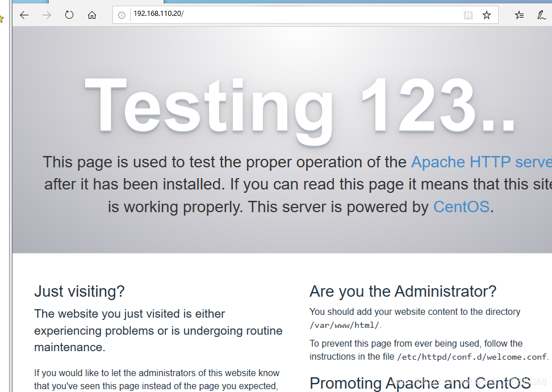Viewport: 552px width, 392px height.
Task: Follow the CentOS link
Action: click(461, 206)
